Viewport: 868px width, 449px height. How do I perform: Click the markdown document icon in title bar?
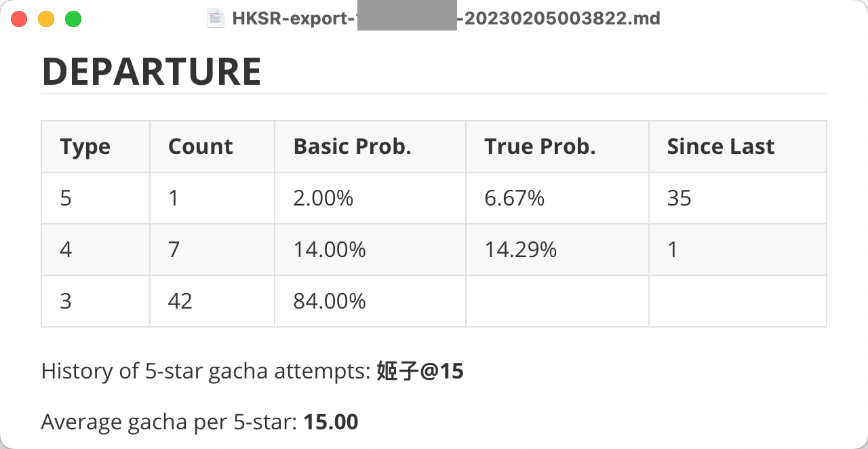[x=216, y=18]
